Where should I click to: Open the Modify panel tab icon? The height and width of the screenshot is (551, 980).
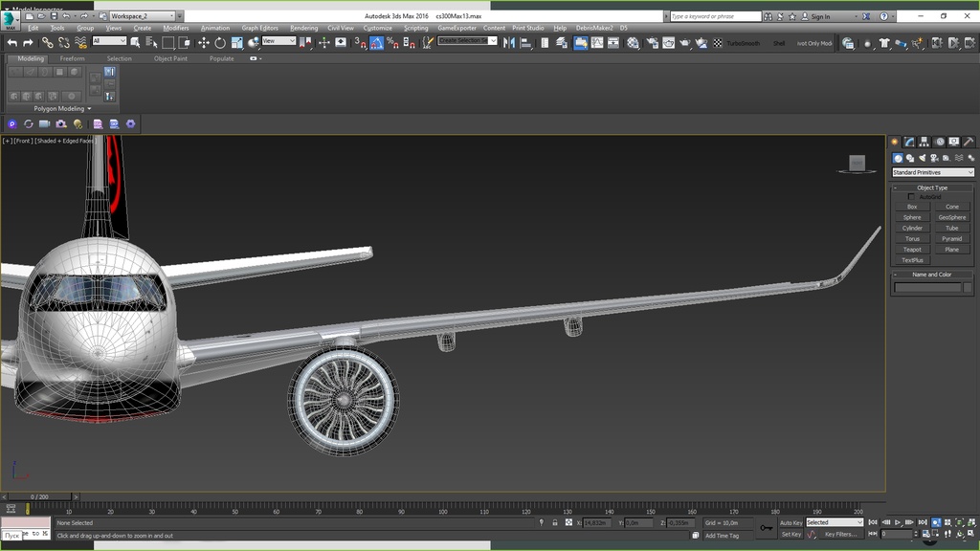coord(909,142)
